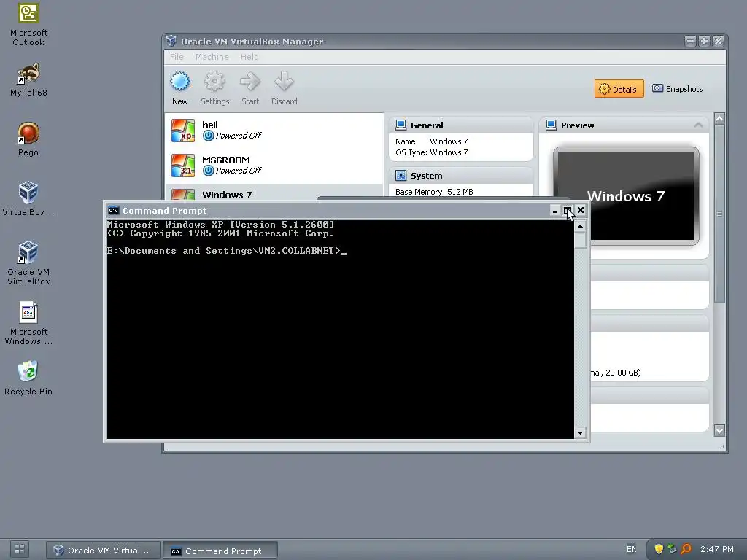Switch to Oracle VM VirtualBox taskbar button
This screenshot has height=560, width=747.
tap(102, 550)
